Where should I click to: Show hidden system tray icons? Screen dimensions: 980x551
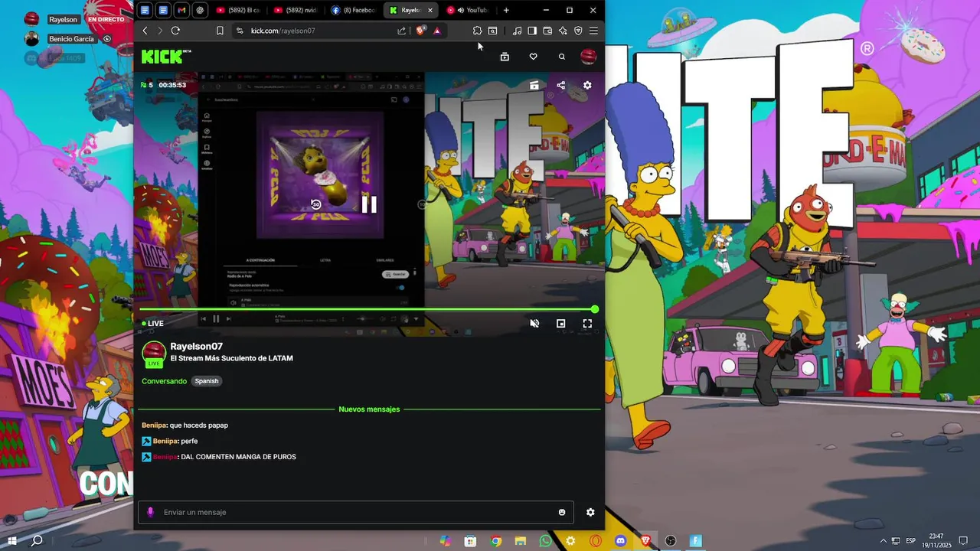click(x=883, y=541)
